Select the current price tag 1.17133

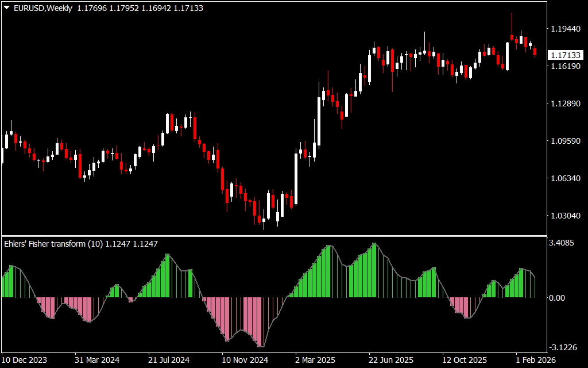[565, 55]
